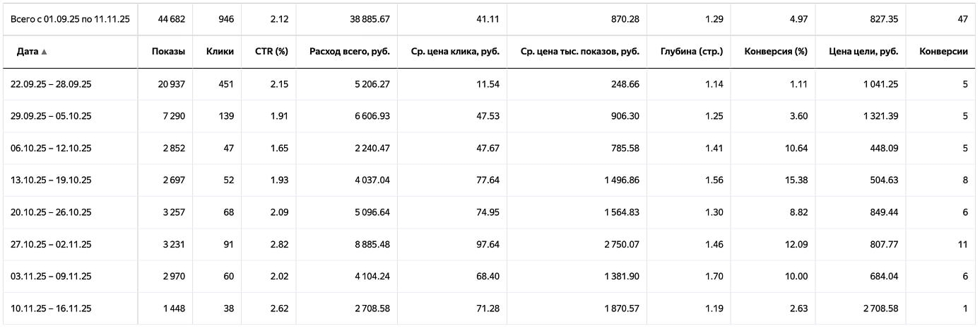The height and width of the screenshot is (329, 980).
Task: Click the 06.10.25 – 12.10.25 date cell
Action: coord(51,149)
